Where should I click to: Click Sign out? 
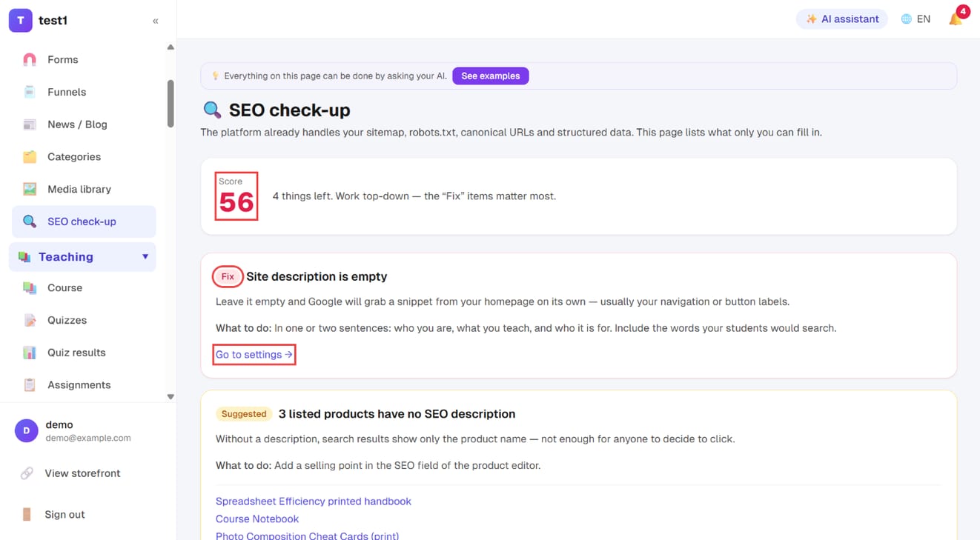click(64, 514)
